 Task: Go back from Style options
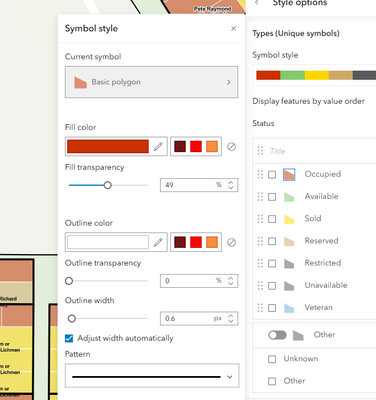pos(257,3)
